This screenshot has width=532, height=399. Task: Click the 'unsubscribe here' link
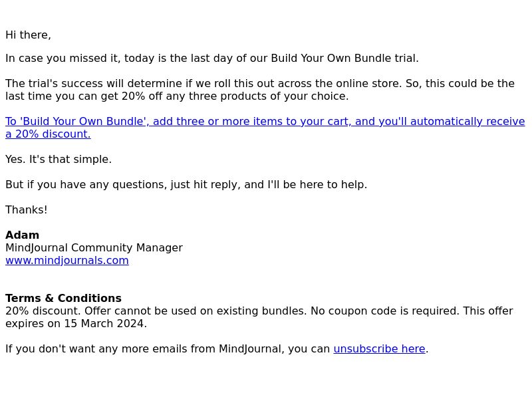tap(379, 348)
